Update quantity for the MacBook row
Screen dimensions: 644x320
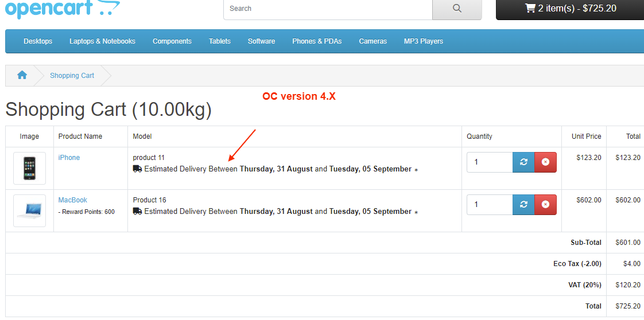(523, 204)
